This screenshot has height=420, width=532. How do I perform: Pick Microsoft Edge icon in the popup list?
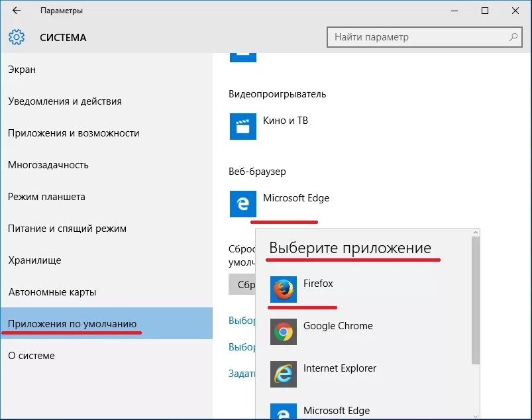coord(284,411)
